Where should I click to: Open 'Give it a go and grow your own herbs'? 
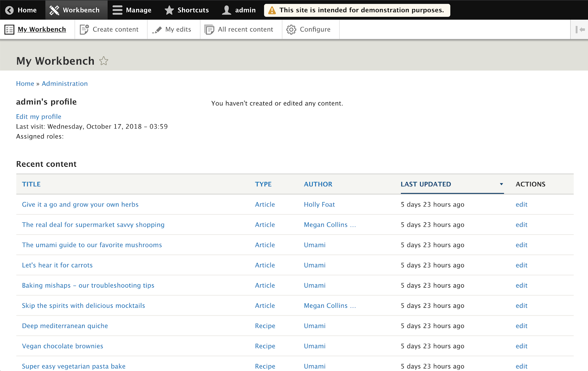point(80,205)
